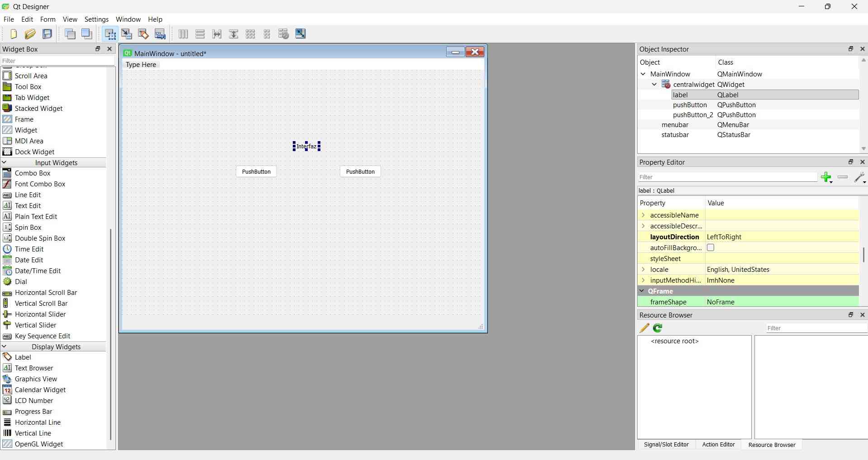
Task: Switch to Edit Tab Order mode
Action: click(x=160, y=34)
